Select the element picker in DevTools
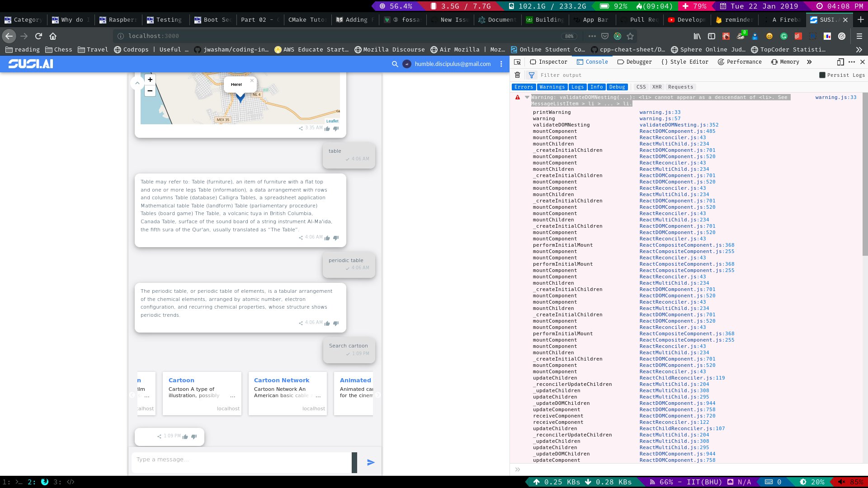This screenshot has height=488, width=868. 518,62
